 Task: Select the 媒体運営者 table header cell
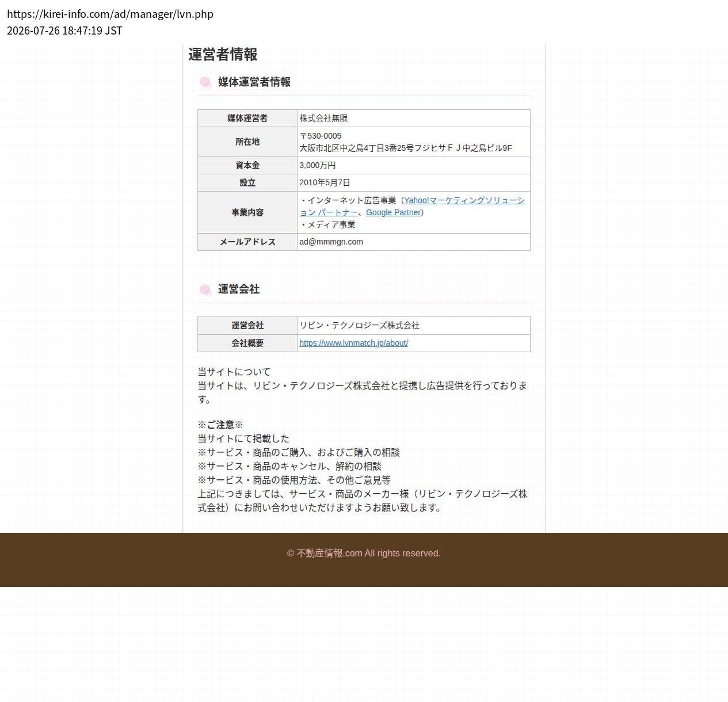247,118
